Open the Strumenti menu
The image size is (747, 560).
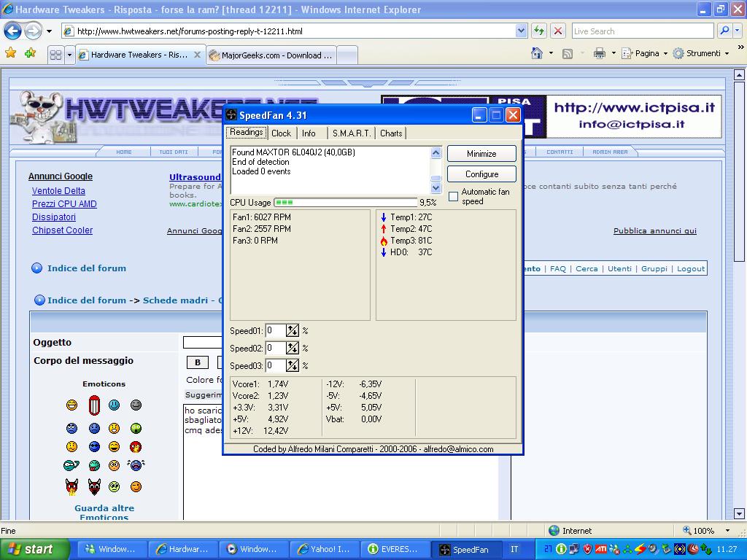pyautogui.click(x=701, y=53)
